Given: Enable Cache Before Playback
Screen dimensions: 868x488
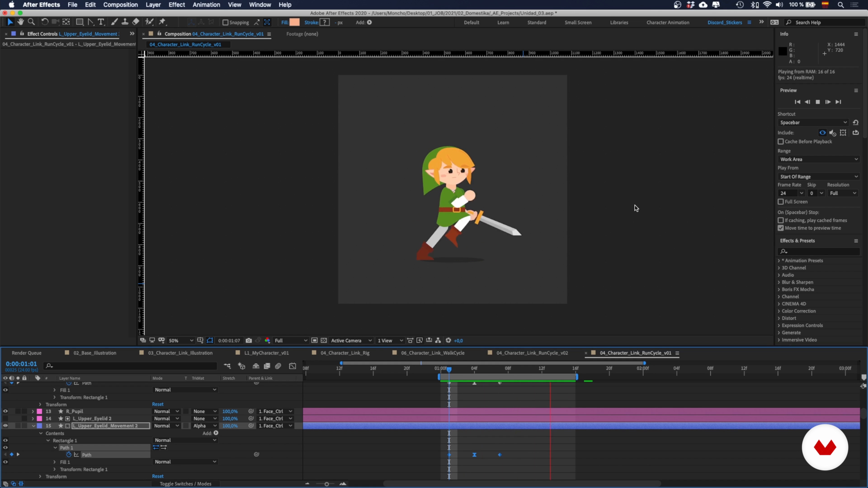Looking at the screenshot, I should pos(781,142).
